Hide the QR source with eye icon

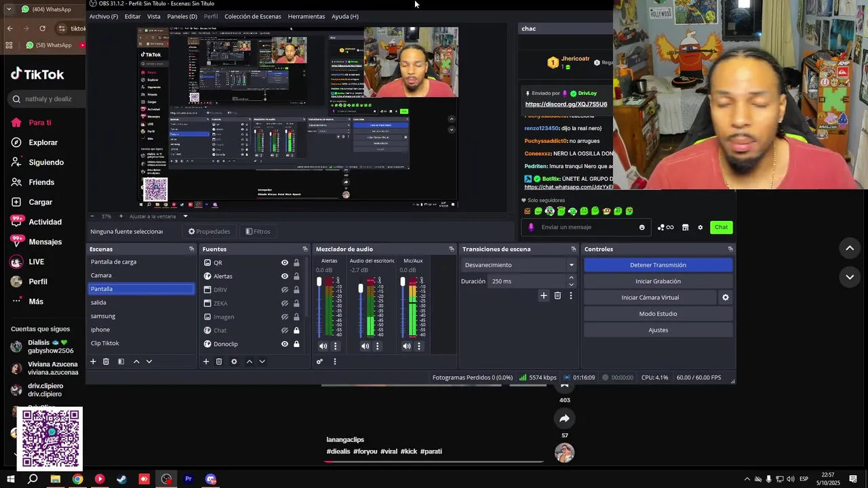pyautogui.click(x=285, y=262)
